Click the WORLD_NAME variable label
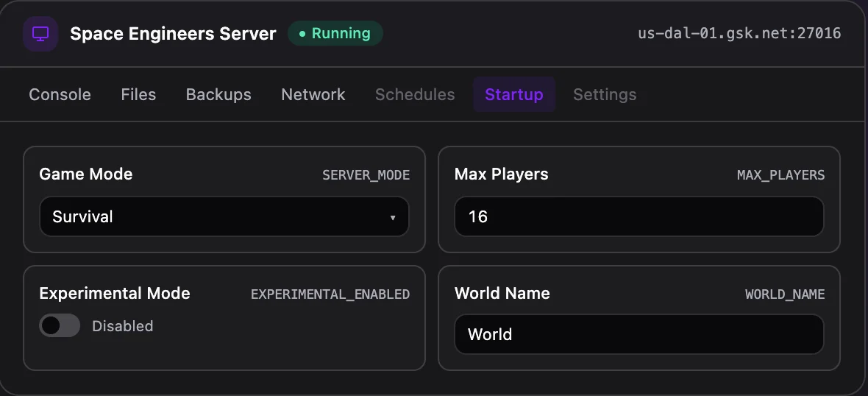 [785, 294]
